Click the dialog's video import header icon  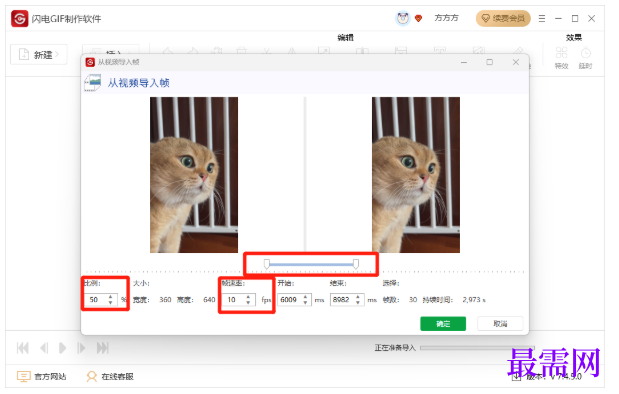(x=93, y=83)
